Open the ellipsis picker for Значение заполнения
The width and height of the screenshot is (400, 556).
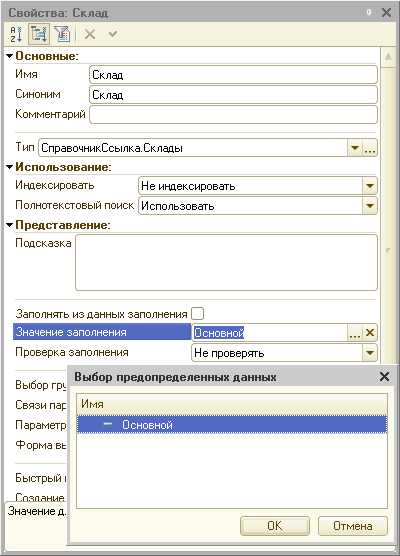point(355,333)
